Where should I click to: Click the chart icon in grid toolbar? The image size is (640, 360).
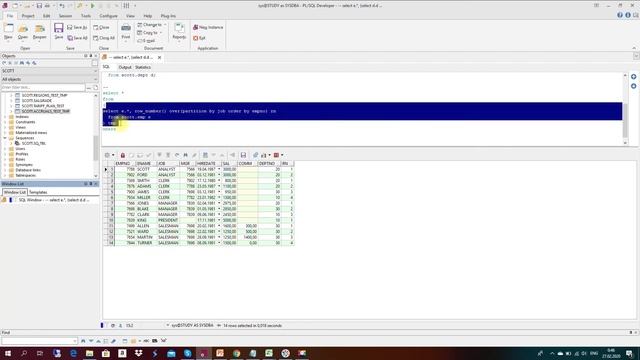[265, 155]
